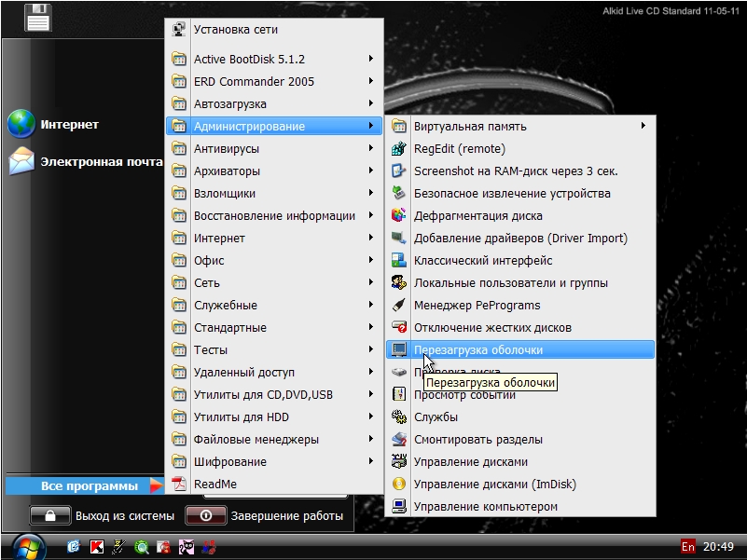The height and width of the screenshot is (560, 747).
Task: Open Управление компьютером
Action: pyautogui.click(x=520, y=507)
